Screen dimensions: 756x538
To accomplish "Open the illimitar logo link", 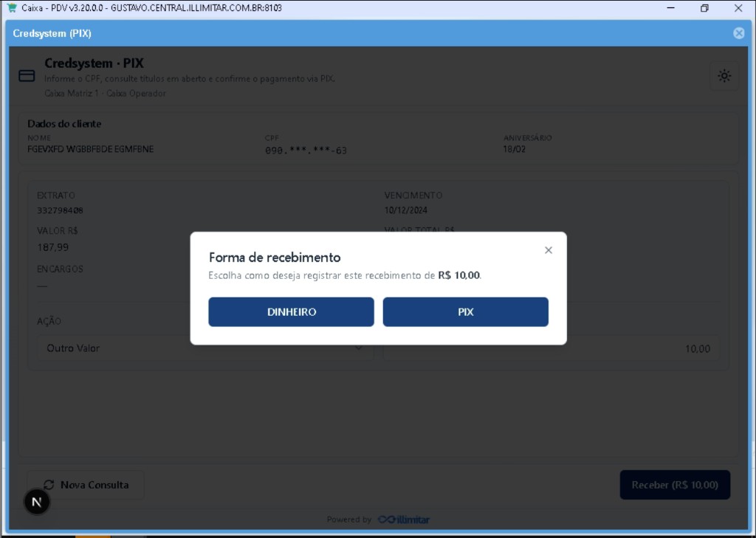I will point(404,520).
